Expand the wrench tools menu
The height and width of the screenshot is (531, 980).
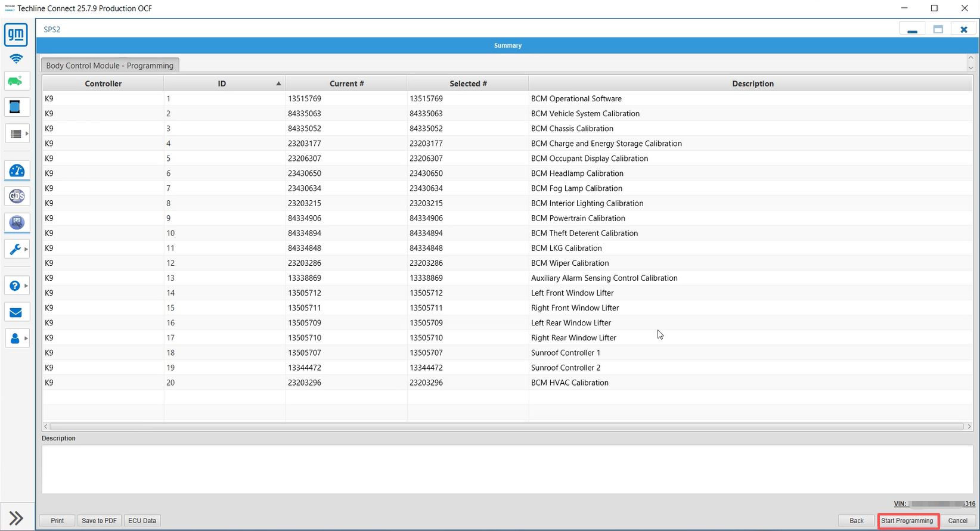(17, 249)
